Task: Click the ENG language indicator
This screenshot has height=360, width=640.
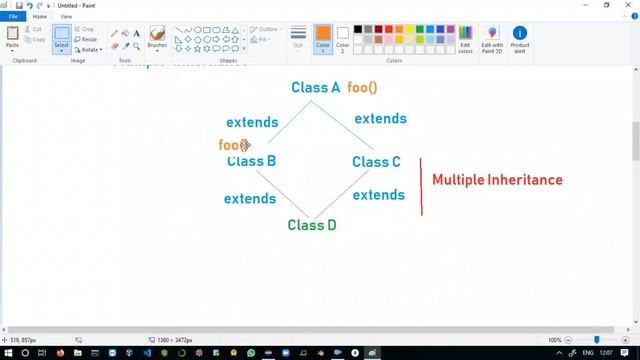Action: tap(588, 353)
